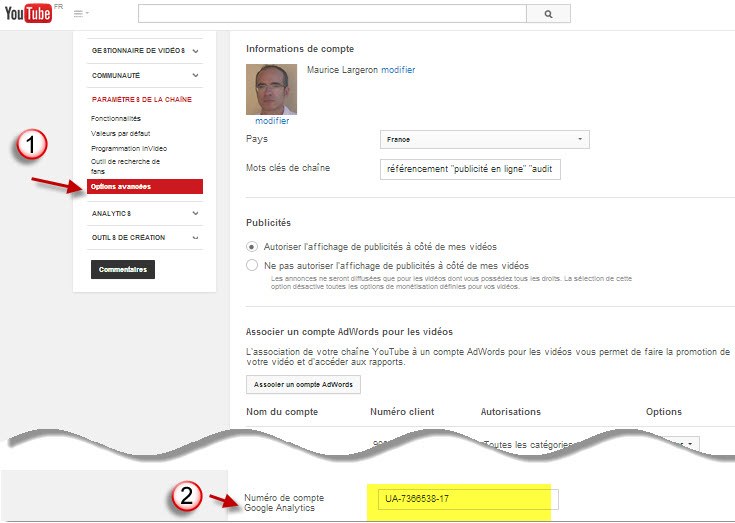Click the Nom du compte column header
The height and width of the screenshot is (523, 735).
[282, 412]
